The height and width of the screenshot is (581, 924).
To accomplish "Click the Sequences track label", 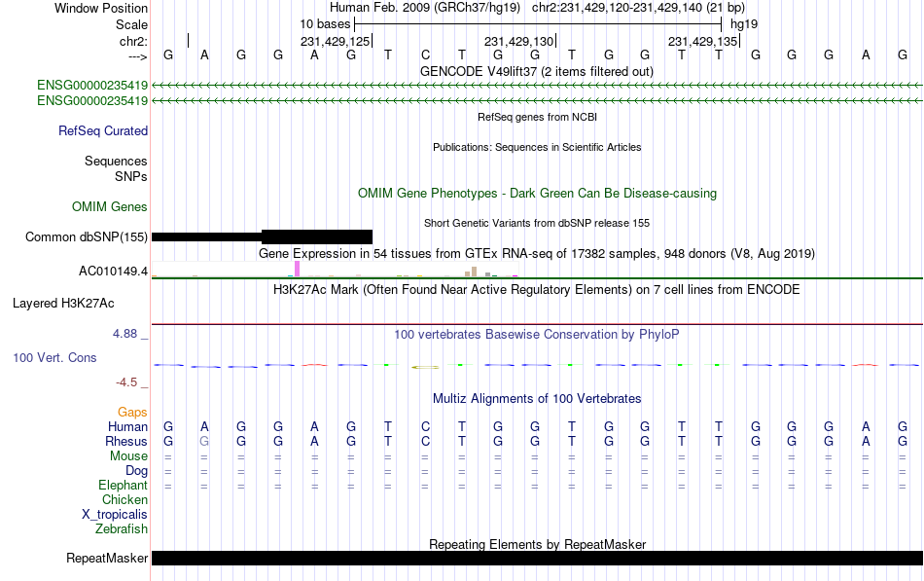I will [x=116, y=161].
